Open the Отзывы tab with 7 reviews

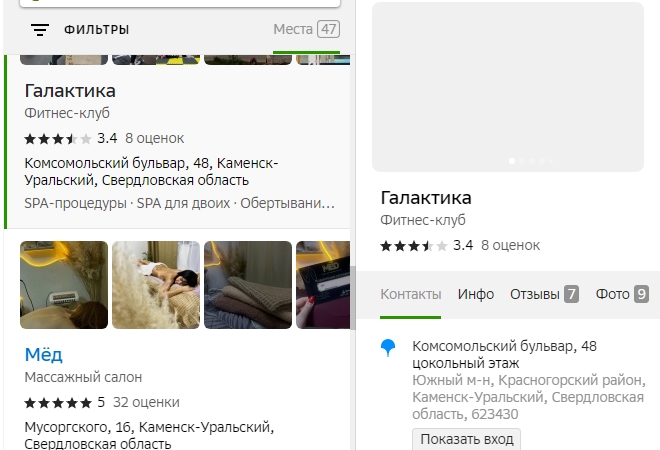click(545, 294)
